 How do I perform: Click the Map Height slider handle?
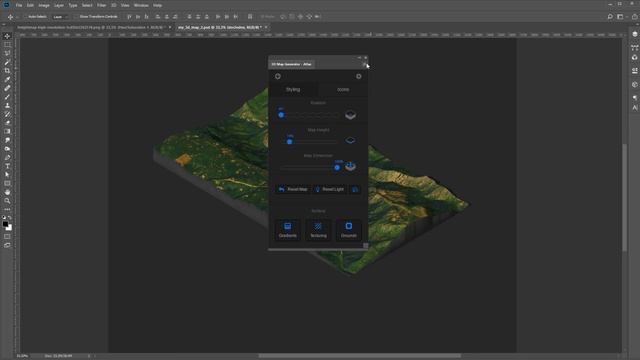(x=289, y=142)
